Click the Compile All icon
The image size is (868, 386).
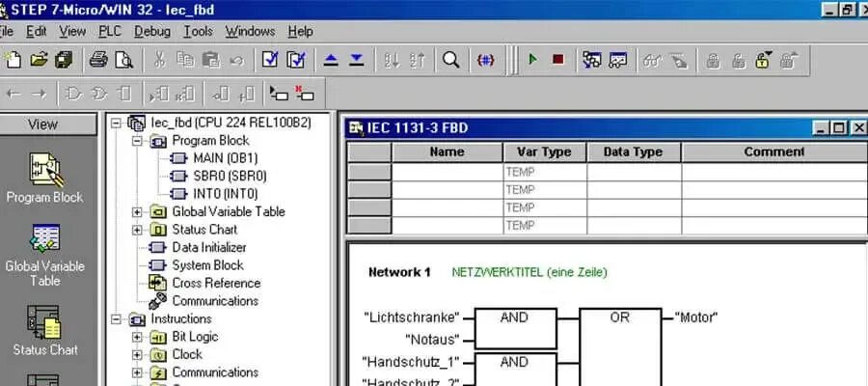(296, 59)
